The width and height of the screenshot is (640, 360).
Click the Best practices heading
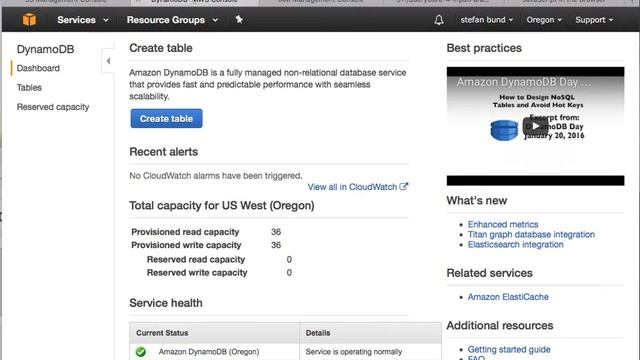point(484,48)
